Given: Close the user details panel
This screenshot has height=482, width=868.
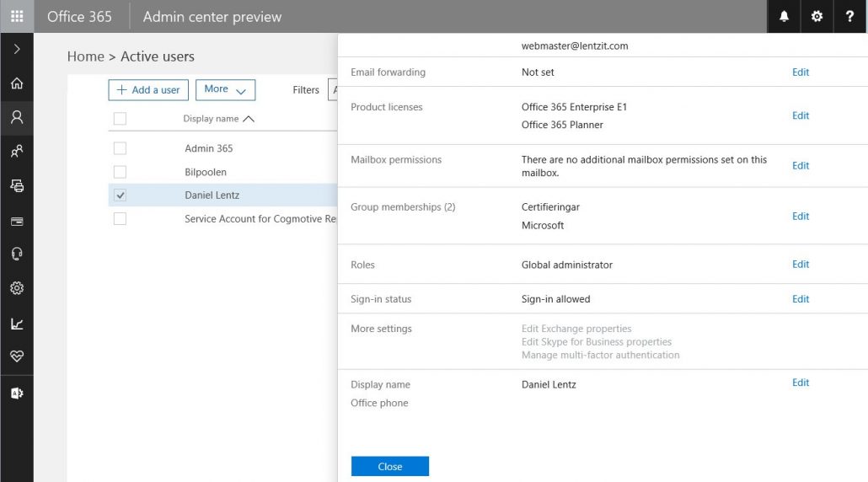Looking at the screenshot, I should tap(389, 467).
